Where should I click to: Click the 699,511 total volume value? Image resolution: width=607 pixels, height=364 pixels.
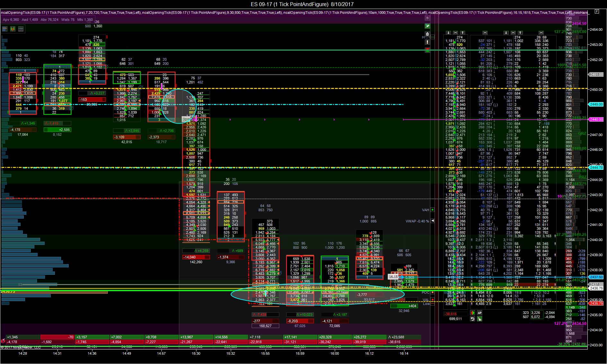(455, 319)
